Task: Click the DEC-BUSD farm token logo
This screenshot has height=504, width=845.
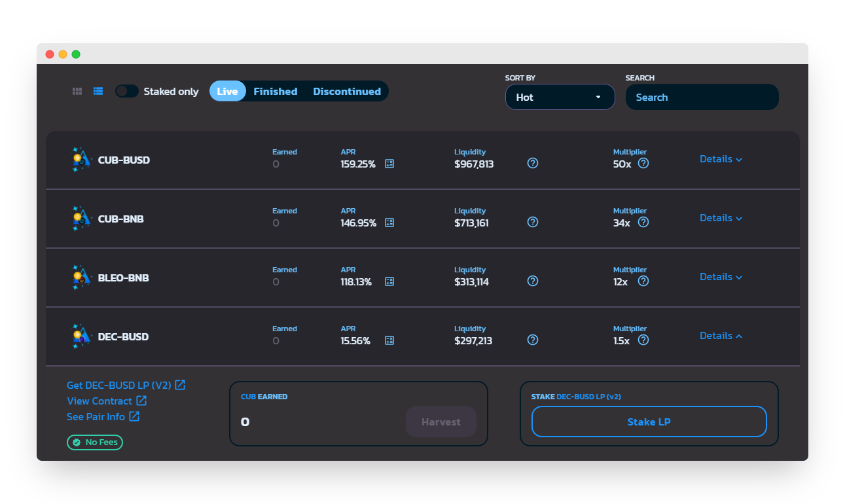Action: 81,336
